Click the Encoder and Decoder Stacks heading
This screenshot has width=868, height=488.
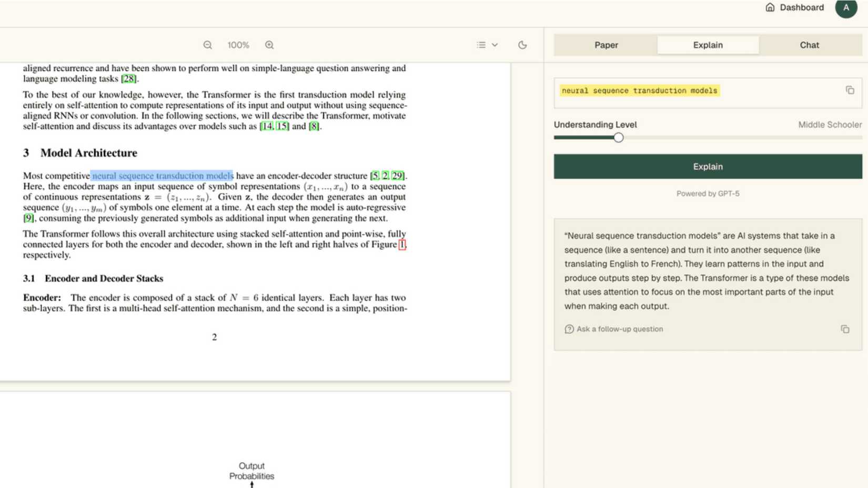tap(104, 278)
